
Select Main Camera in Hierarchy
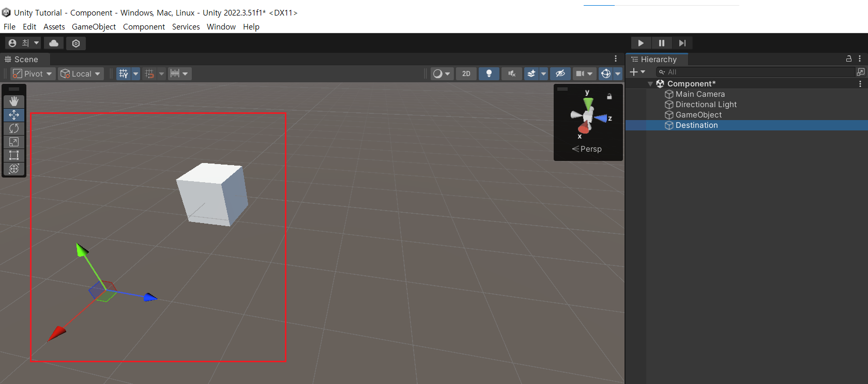pos(700,94)
